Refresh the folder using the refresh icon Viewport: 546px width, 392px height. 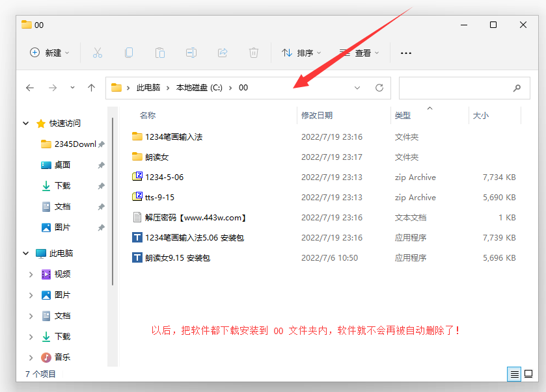click(x=379, y=88)
